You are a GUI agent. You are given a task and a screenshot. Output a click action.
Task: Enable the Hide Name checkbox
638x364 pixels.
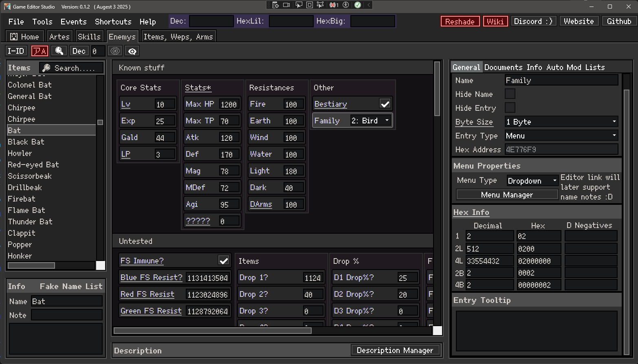pos(510,94)
